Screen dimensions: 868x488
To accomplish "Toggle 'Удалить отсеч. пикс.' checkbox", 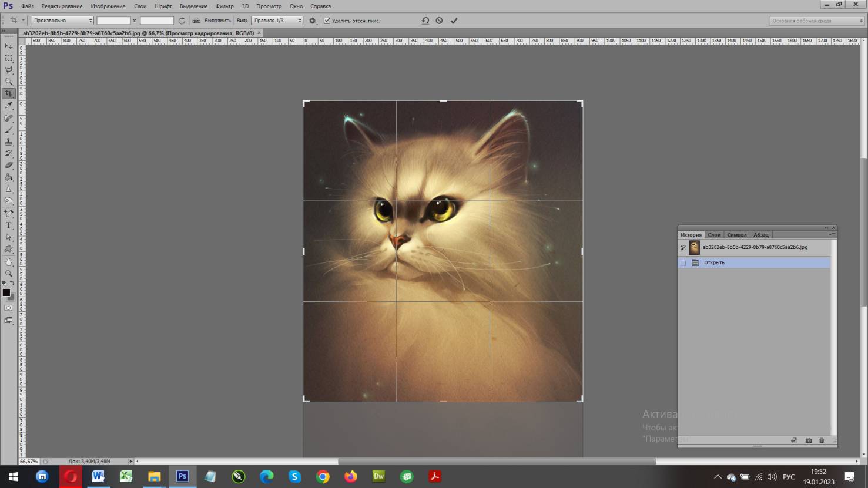I will click(x=327, y=21).
